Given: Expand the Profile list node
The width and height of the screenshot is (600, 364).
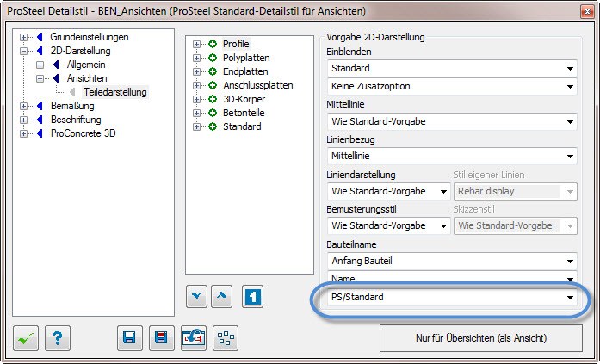Looking at the screenshot, I should coord(196,45).
